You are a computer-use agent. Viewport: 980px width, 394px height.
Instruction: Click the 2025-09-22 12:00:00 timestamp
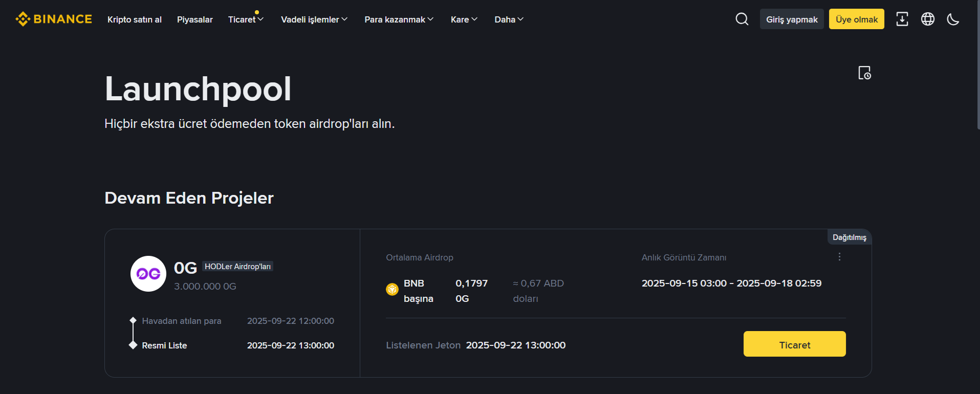coord(291,321)
